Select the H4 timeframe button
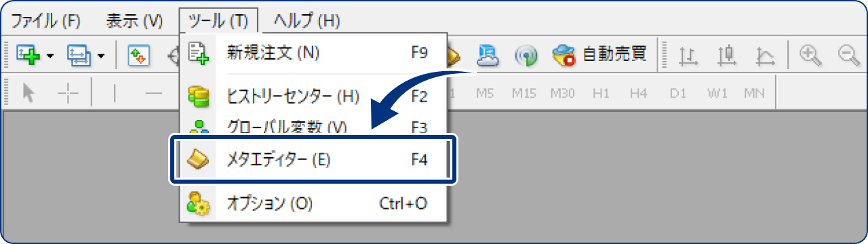The image size is (868, 244). click(638, 94)
